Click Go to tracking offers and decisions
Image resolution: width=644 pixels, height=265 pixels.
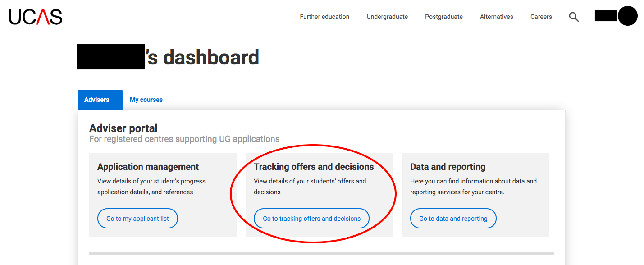(311, 219)
